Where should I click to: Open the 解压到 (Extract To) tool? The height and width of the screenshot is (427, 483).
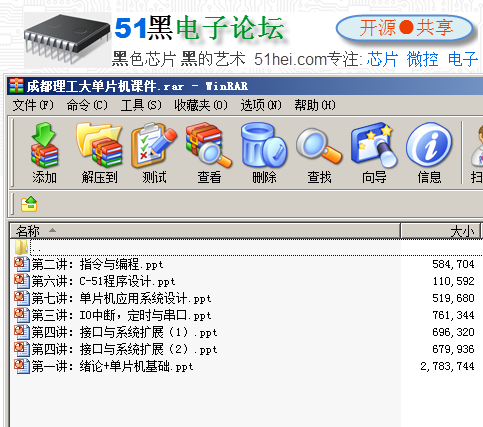(99, 153)
